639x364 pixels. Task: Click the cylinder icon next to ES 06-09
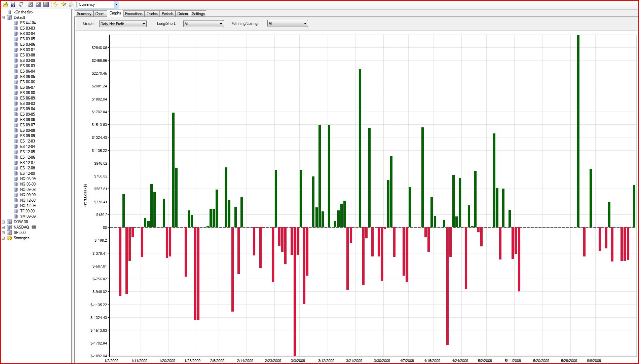pyautogui.click(x=16, y=98)
